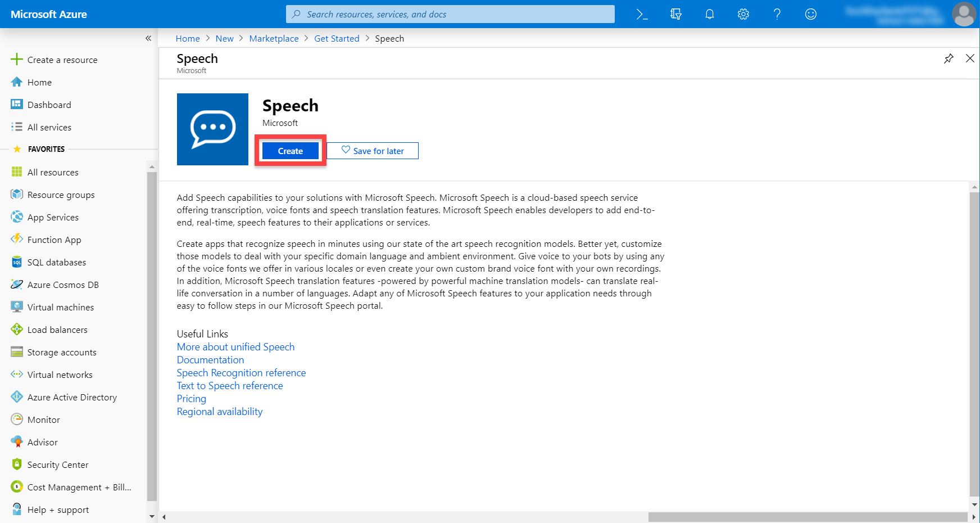
Task: Collapse the left sidebar with the double chevron
Action: click(x=148, y=38)
